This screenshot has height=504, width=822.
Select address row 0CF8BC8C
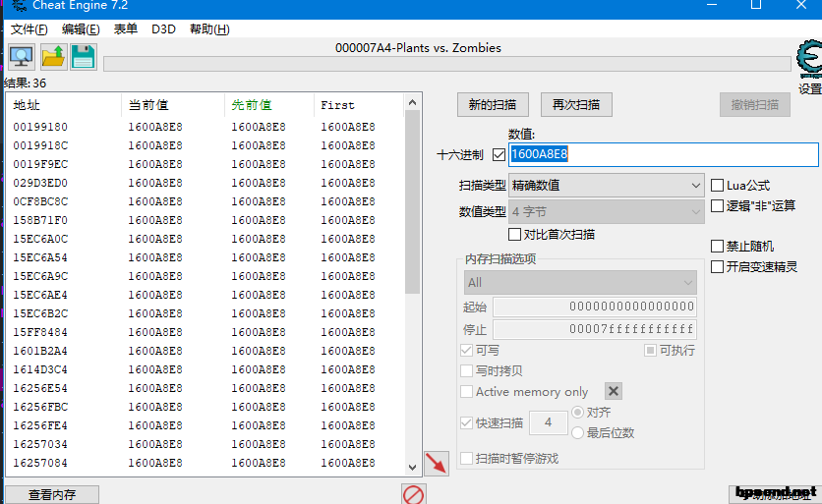tap(206, 201)
